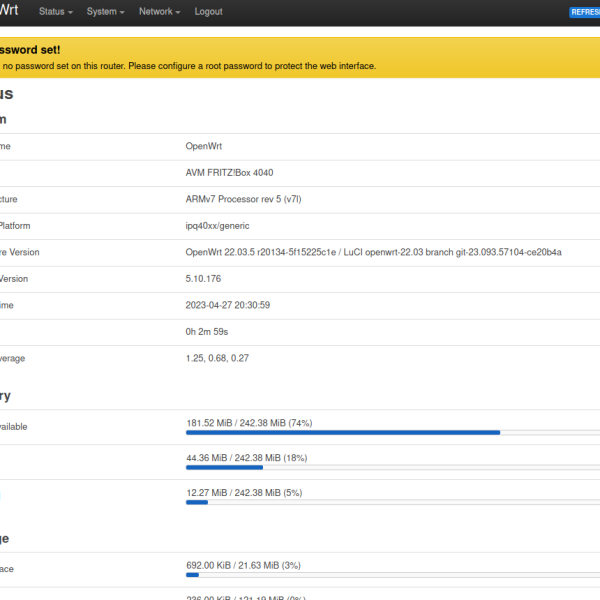The height and width of the screenshot is (600, 600).
Task: Click the kernel version 5.10.176
Action: (x=204, y=279)
